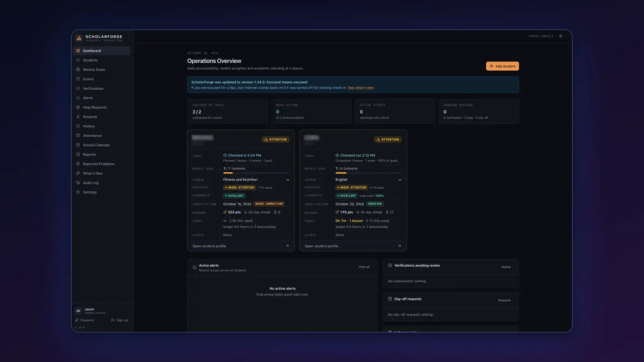Click the Pending Reviews stat card
Viewport: 644px width, 362px height.
[479, 111]
